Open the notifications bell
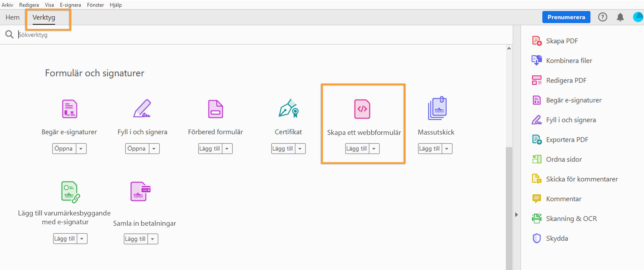This screenshot has height=270, width=644. [x=620, y=17]
